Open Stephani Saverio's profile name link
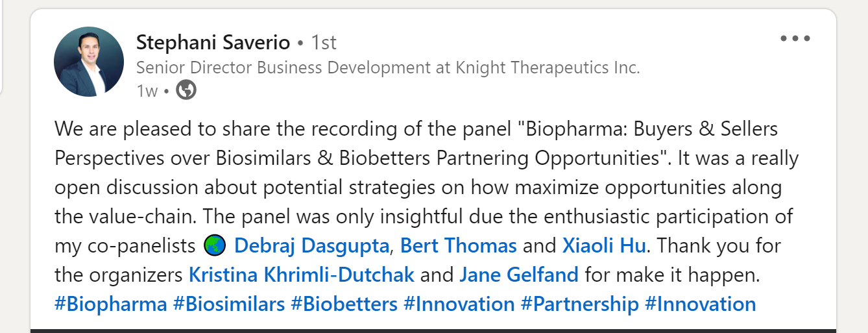 pos(213,43)
